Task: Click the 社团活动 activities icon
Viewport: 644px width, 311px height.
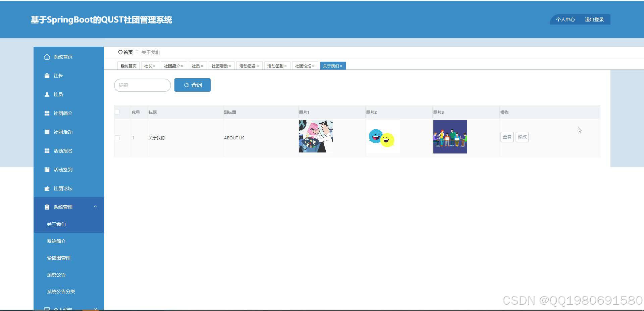Action: (x=47, y=132)
